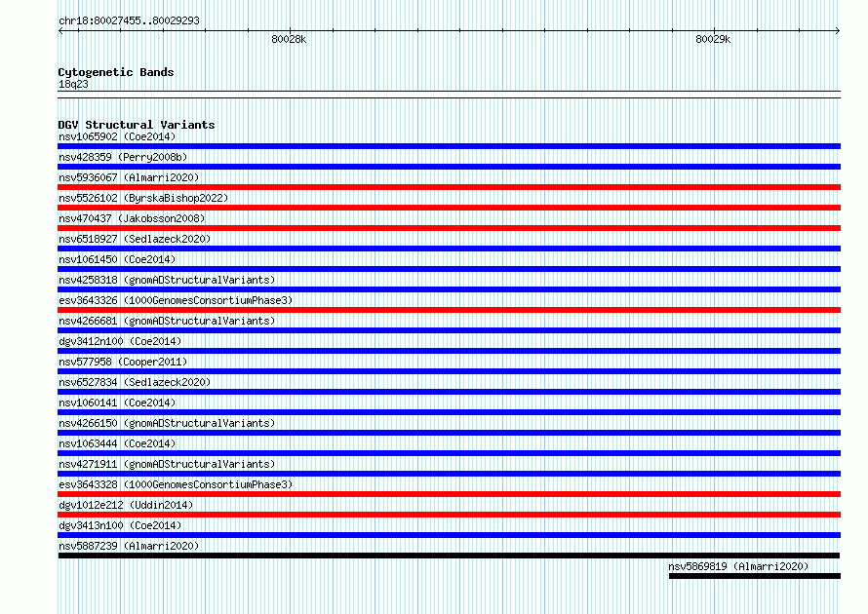Screen dimensions: 868x614
Task: Select the blue bar under nsv1065902
Action: click(449, 146)
